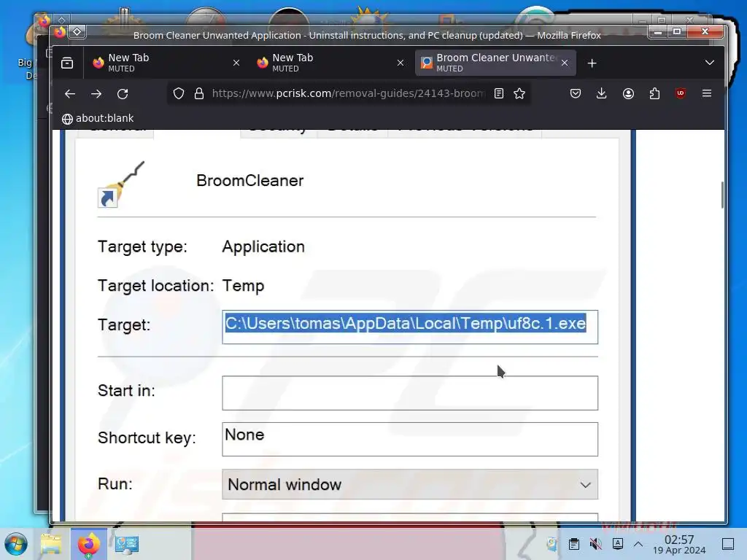Open File Explorer from the taskbar
Viewport: 747px width, 560px height.
tap(51, 544)
